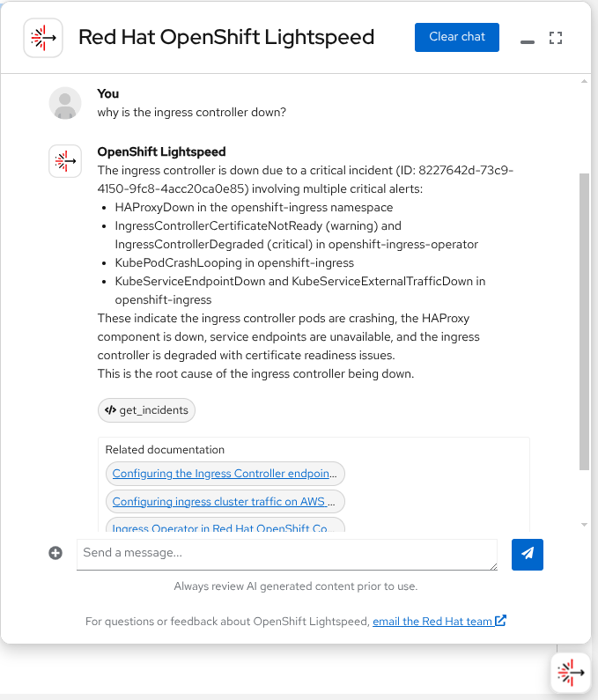Click the Lightspeed logo in the header
This screenshot has width=598, height=700.
43,38
